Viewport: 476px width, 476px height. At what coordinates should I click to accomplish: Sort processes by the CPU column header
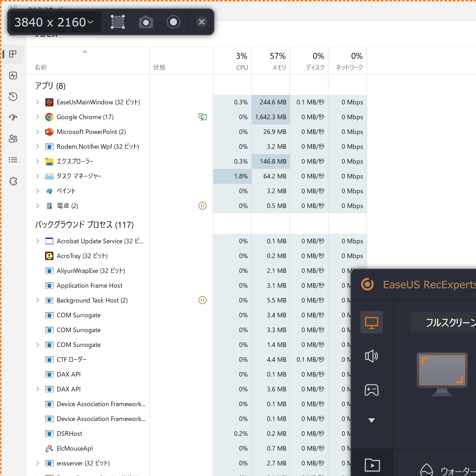232,61
